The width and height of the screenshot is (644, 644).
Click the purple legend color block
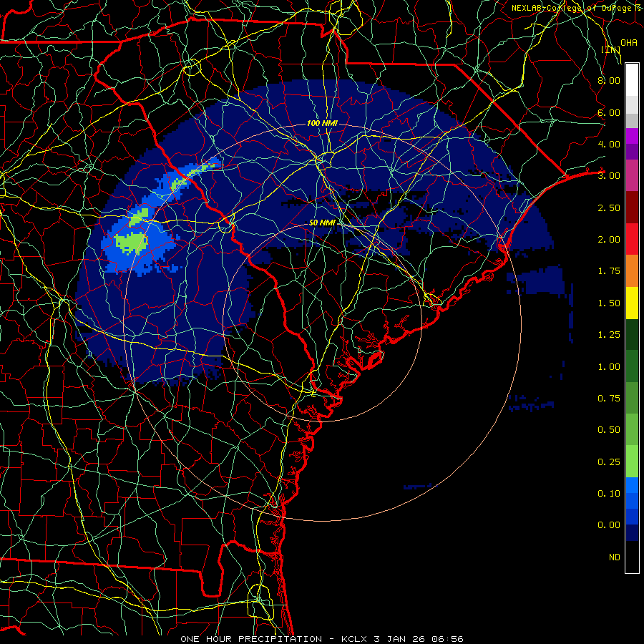point(632,136)
